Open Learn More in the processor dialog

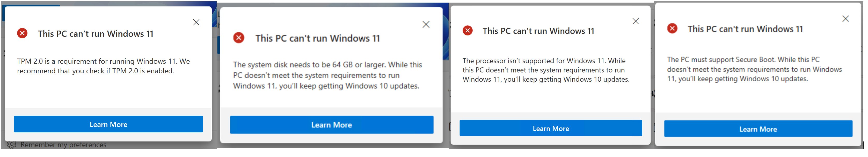coord(551,128)
